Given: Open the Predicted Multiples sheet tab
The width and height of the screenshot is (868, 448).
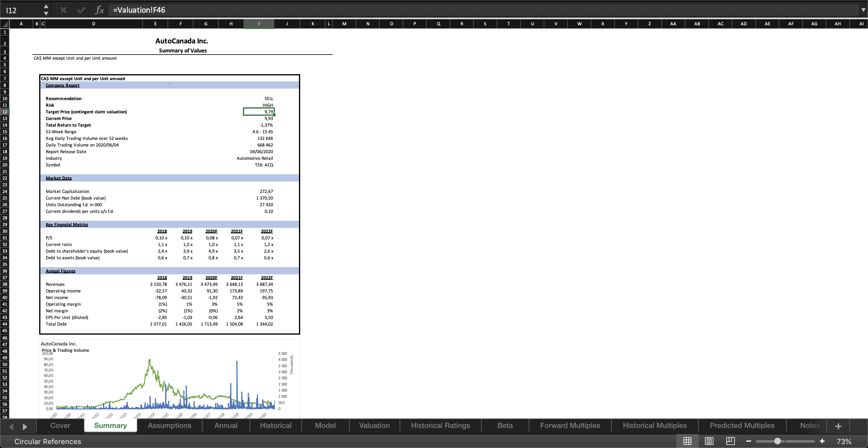Looking at the screenshot, I should click(x=742, y=425).
